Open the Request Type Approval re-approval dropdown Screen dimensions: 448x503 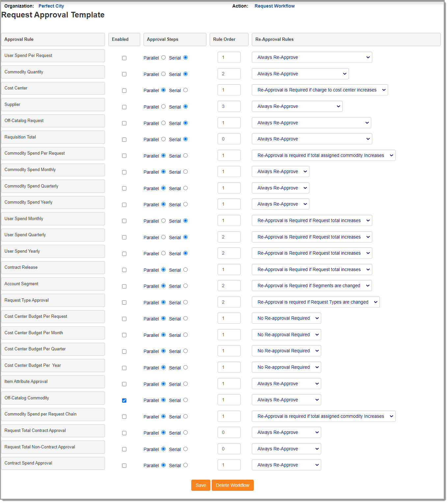[315, 302]
